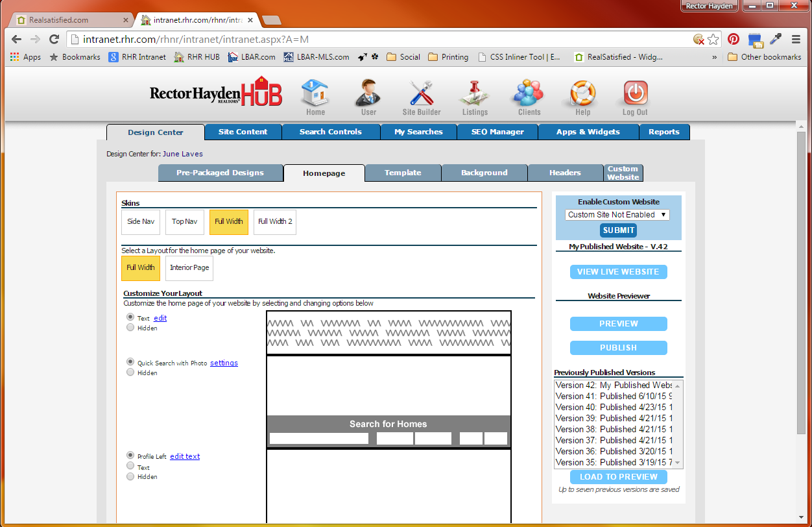Open the Social bookmarks folder
812x527 pixels.
(403, 57)
